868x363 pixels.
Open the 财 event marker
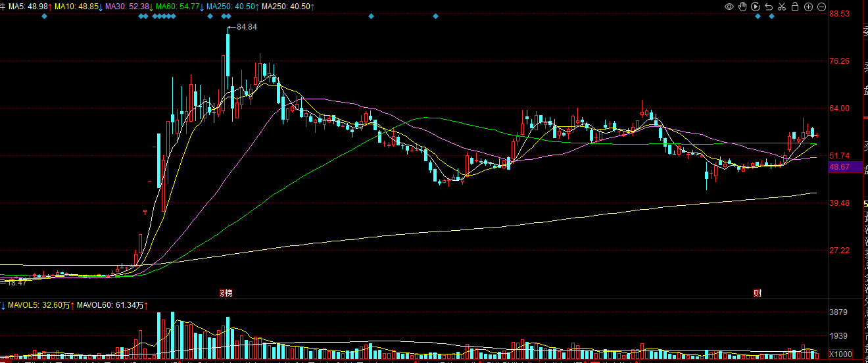758,293
